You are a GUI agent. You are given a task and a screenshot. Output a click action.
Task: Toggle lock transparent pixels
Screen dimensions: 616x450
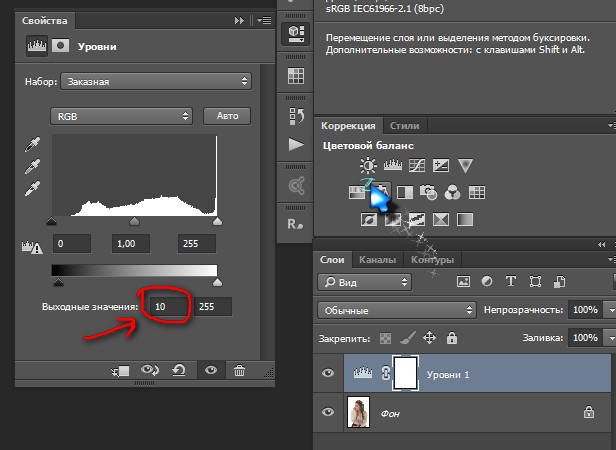click(385, 338)
